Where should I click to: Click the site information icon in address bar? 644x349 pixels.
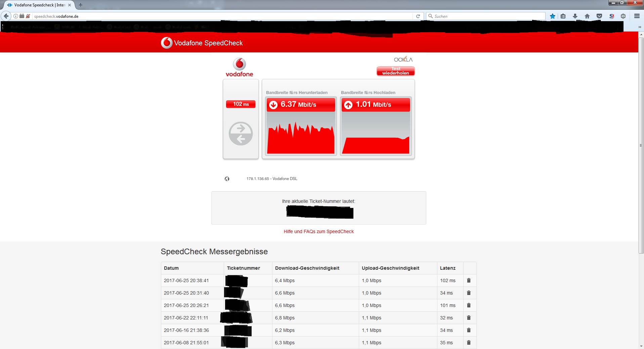(x=16, y=16)
